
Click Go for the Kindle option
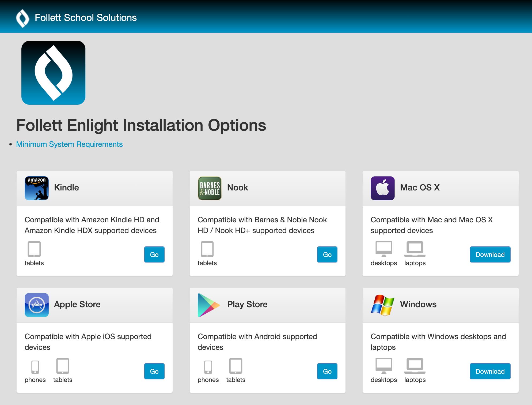click(x=154, y=254)
